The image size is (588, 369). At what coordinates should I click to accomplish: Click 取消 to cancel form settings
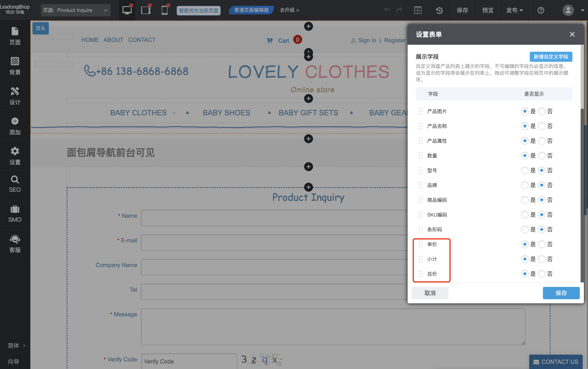pyautogui.click(x=430, y=293)
